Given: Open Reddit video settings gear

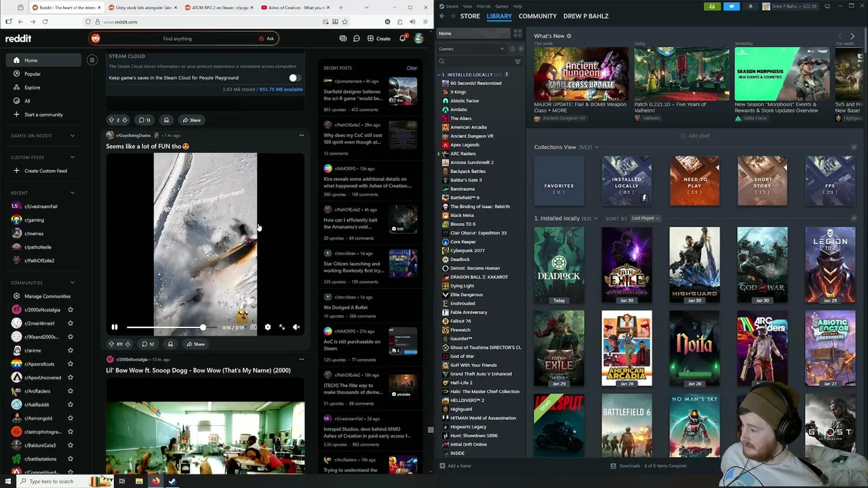Looking at the screenshot, I should tap(268, 327).
